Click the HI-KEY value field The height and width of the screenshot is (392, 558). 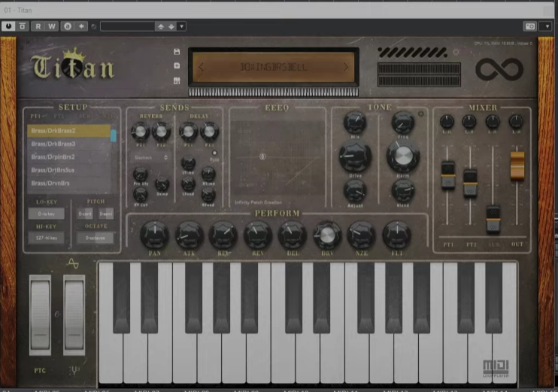(x=47, y=238)
